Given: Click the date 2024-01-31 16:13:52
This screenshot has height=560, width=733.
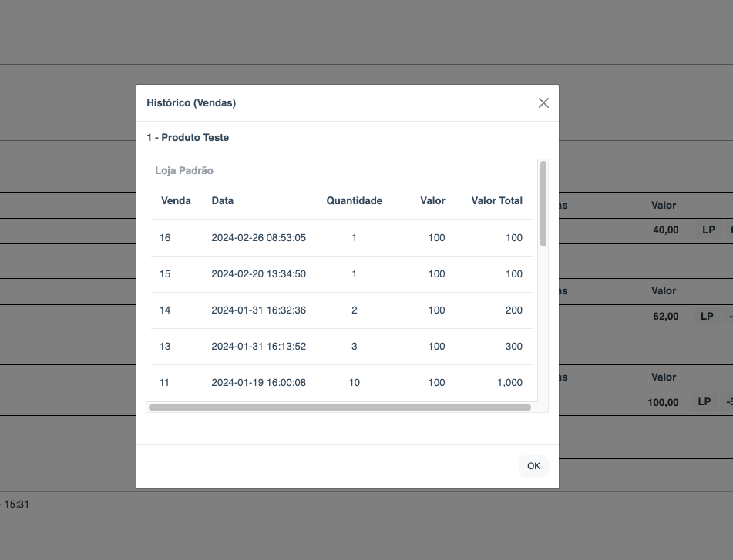Looking at the screenshot, I should (x=258, y=347).
